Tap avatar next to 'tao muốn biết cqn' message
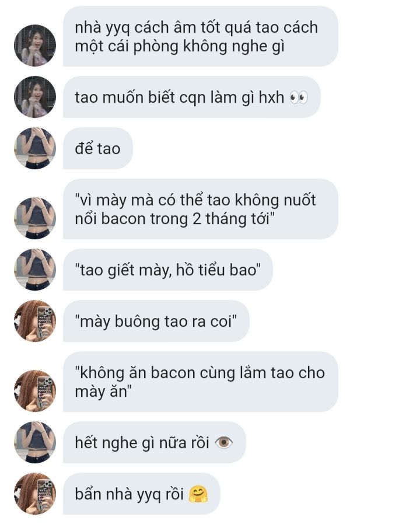This screenshot has height=524, width=420. coord(35,97)
